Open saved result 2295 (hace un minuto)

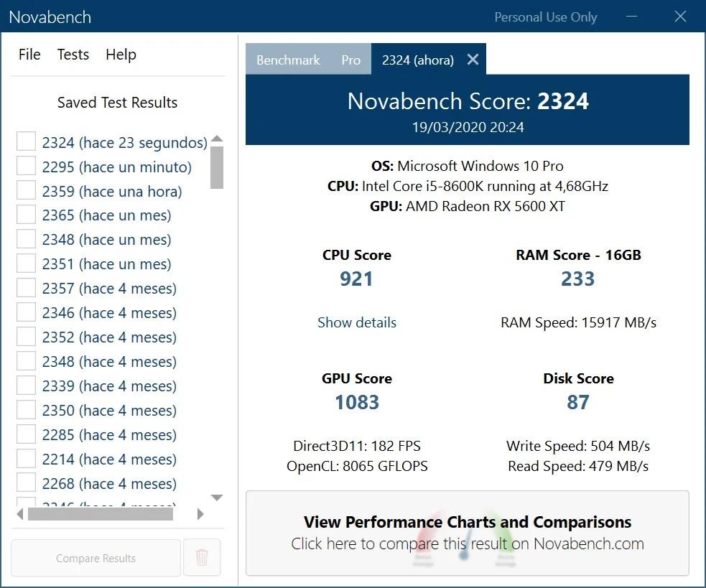point(117,167)
